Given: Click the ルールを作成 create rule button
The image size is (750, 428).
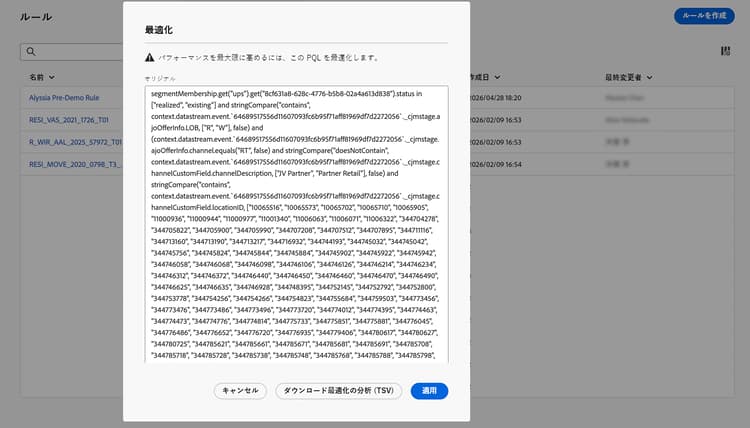Looking at the screenshot, I should [x=704, y=16].
